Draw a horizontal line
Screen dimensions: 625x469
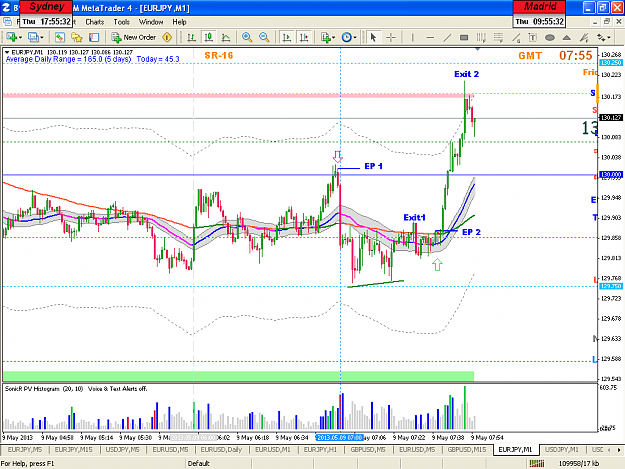430,37
